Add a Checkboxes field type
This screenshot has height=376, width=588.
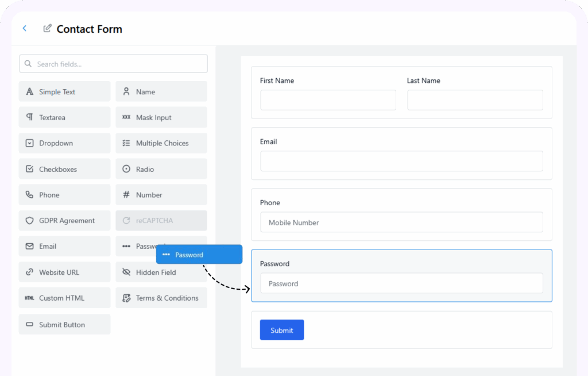click(64, 168)
